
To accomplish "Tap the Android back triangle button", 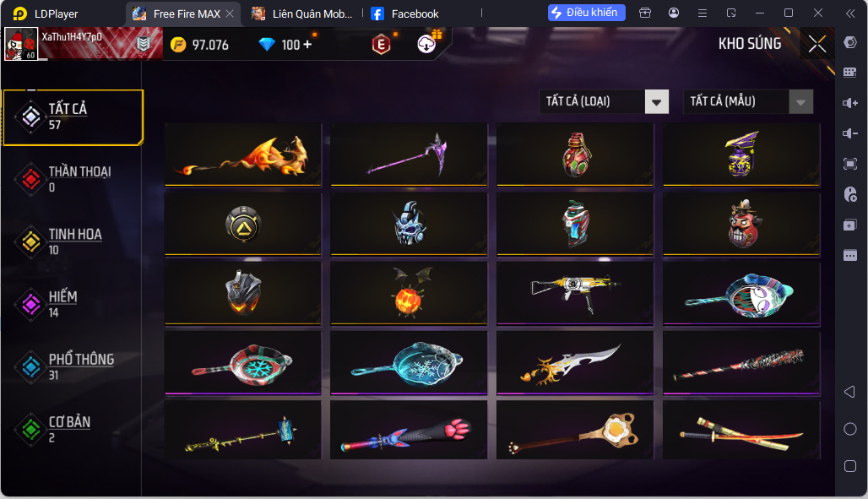I will tap(849, 392).
